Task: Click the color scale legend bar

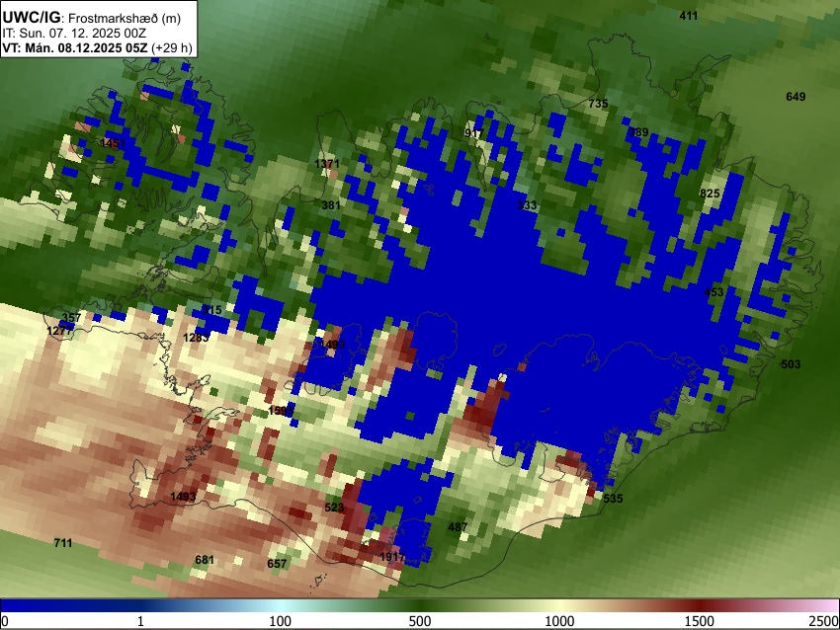Action: (x=420, y=605)
